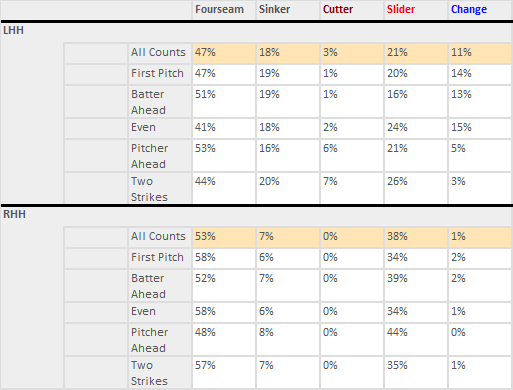Select the RHH section label
Viewport: 513px width, 390px height.
(x=14, y=214)
